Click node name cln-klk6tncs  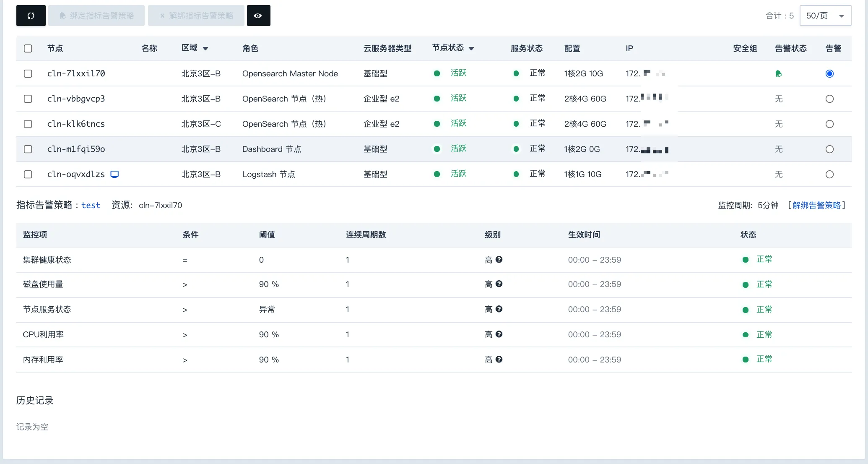(x=76, y=124)
